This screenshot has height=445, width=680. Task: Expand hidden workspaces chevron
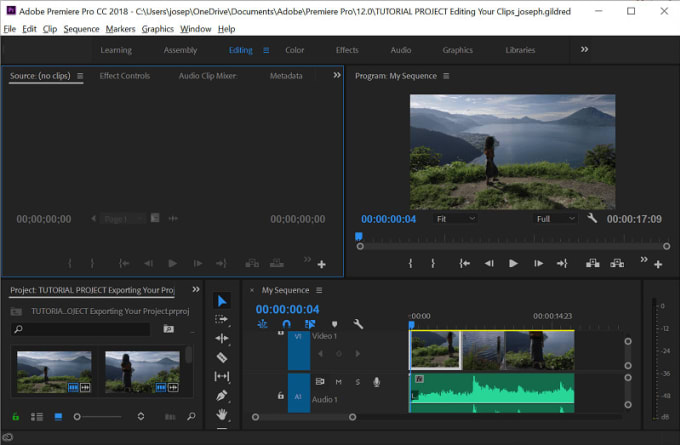click(584, 49)
